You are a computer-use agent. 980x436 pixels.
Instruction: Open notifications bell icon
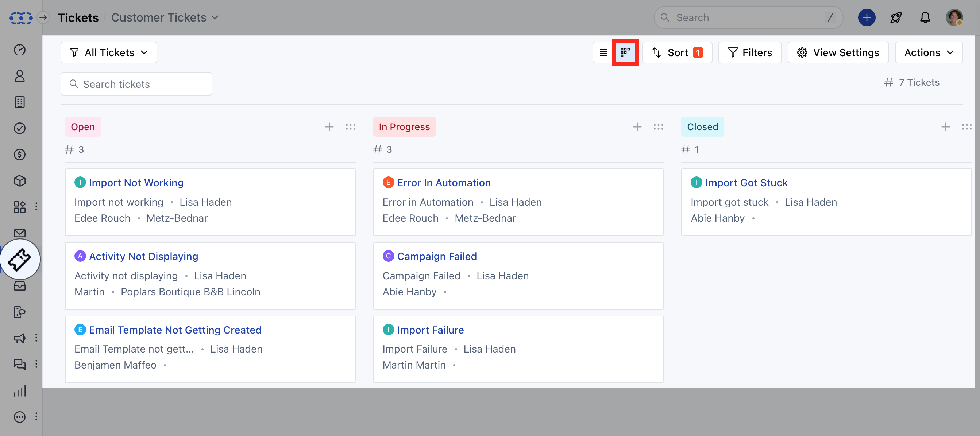[925, 17]
